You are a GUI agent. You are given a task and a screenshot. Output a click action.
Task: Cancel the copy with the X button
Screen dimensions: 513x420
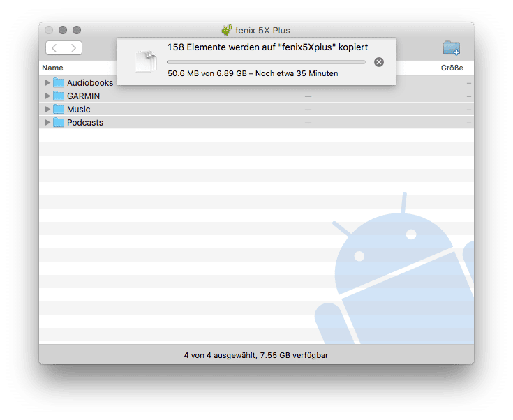point(379,62)
